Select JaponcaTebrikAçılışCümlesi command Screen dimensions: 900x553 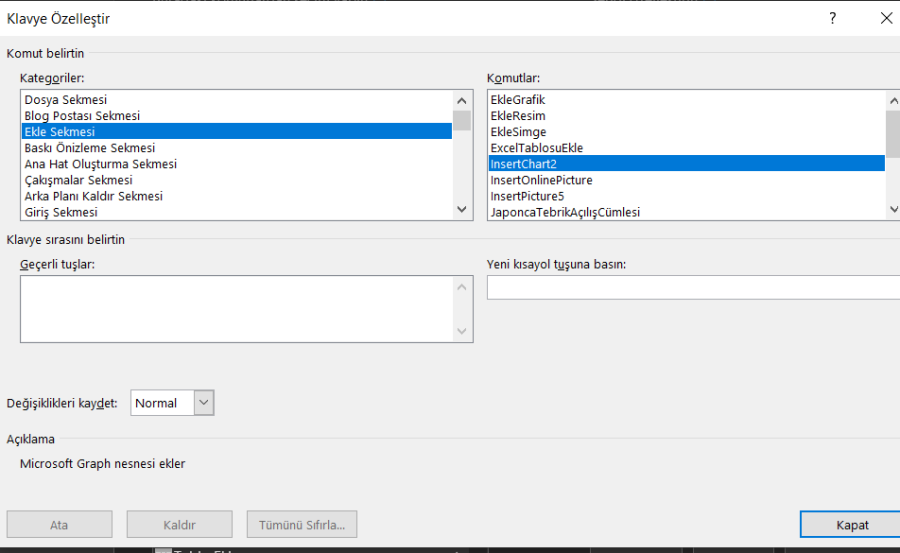pyautogui.click(x=564, y=212)
